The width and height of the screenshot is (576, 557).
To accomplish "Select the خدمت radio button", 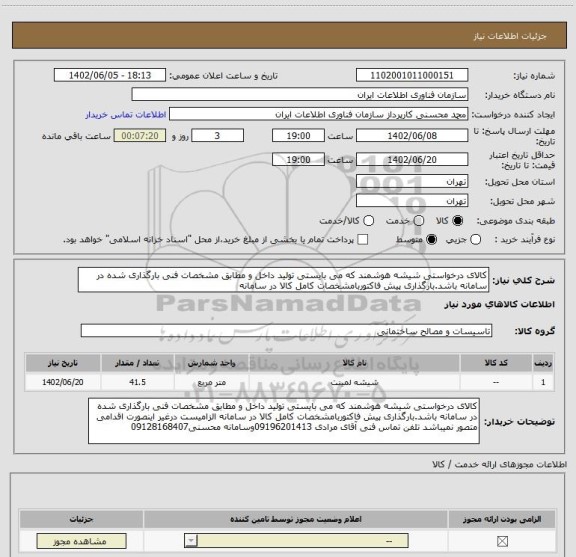I will (419, 220).
